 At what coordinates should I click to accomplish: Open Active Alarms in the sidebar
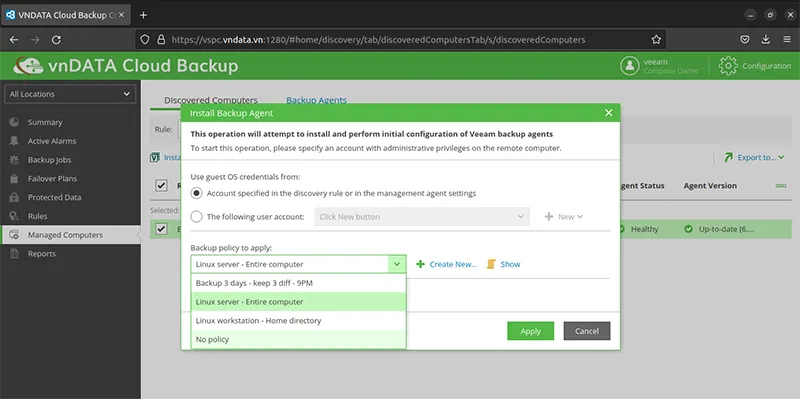pos(52,141)
